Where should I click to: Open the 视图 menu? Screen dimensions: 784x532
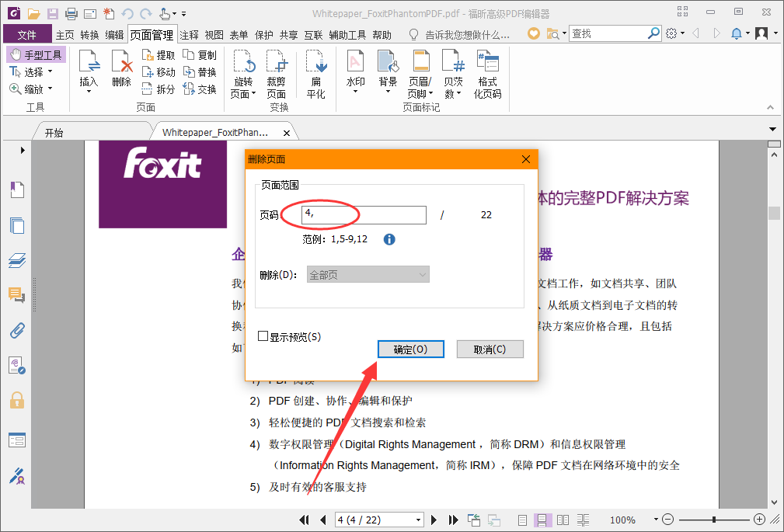(214, 34)
